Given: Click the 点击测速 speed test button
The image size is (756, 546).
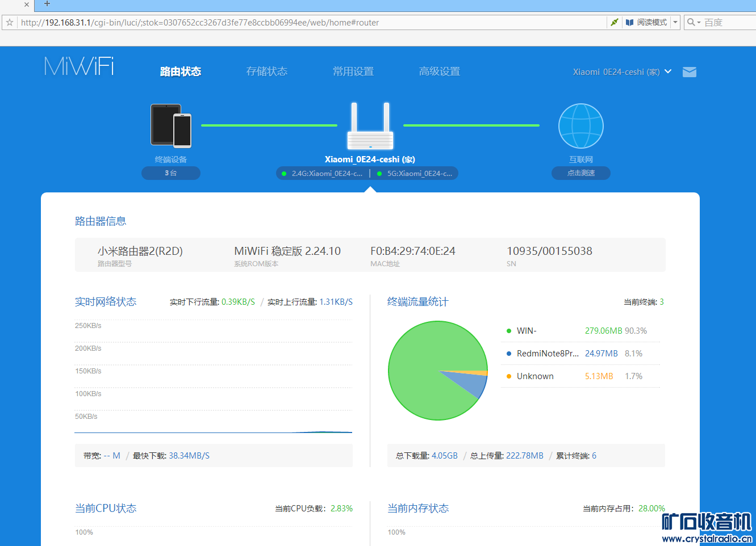Looking at the screenshot, I should (x=580, y=173).
